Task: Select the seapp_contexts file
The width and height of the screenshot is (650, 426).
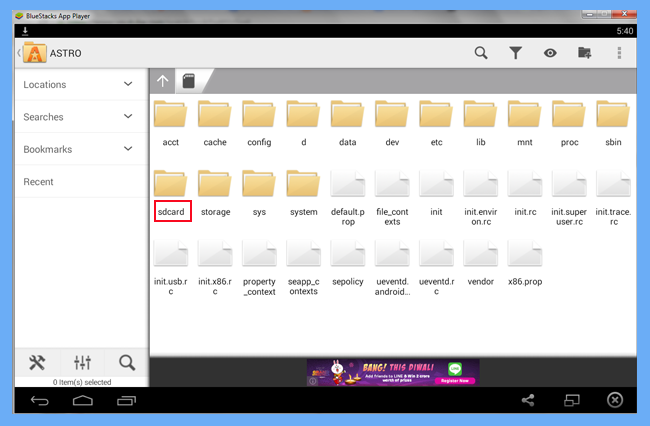Action: click(x=303, y=268)
